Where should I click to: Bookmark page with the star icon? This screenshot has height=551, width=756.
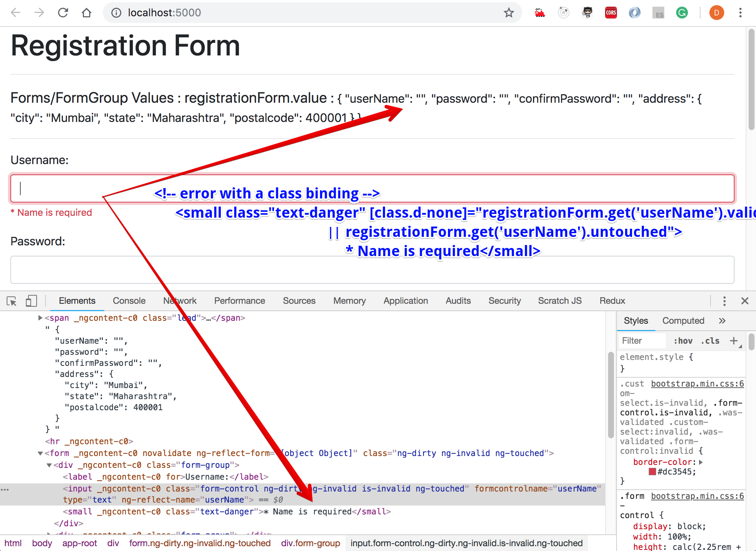tap(509, 13)
